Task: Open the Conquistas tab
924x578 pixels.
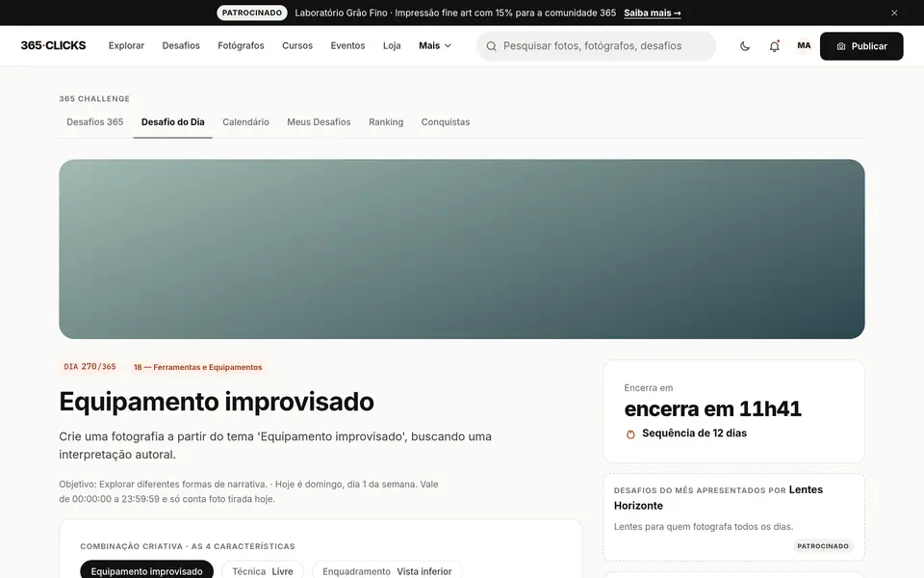Action: pyautogui.click(x=446, y=122)
